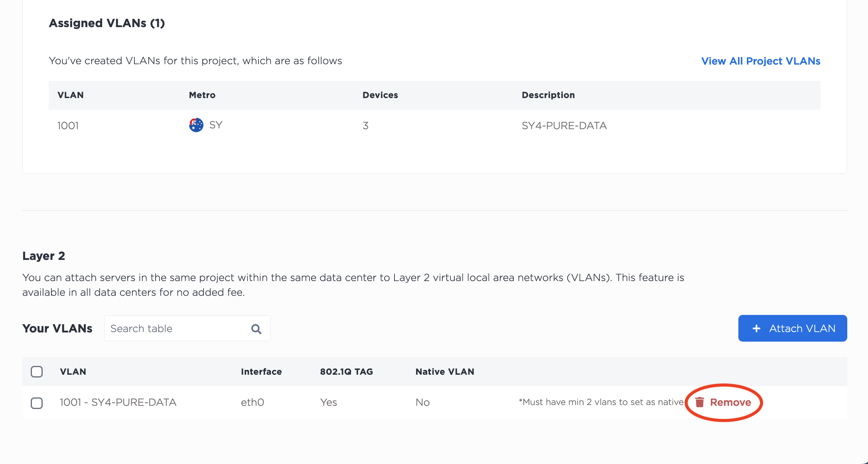The width and height of the screenshot is (868, 464).
Task: Focus the Search table input field
Action: point(187,328)
